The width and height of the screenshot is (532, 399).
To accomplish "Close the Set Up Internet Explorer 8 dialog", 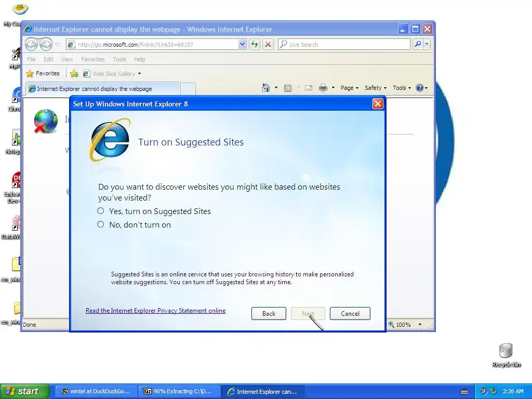I will [x=378, y=104].
